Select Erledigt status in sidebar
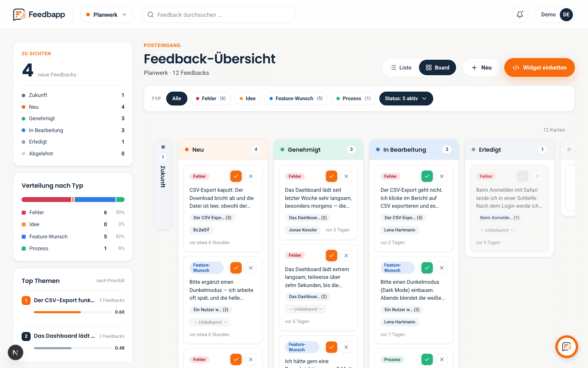 click(73, 142)
